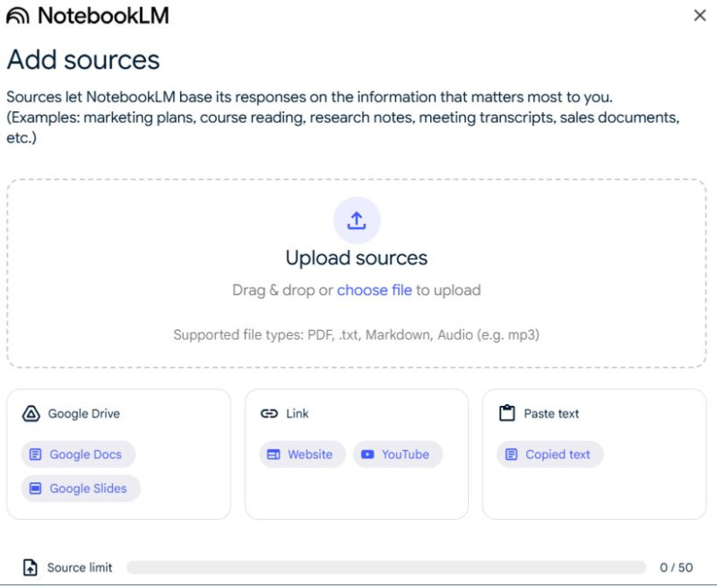This screenshot has width=717, height=588.
Task: Click the NotebookLM logo icon
Action: 18,15
